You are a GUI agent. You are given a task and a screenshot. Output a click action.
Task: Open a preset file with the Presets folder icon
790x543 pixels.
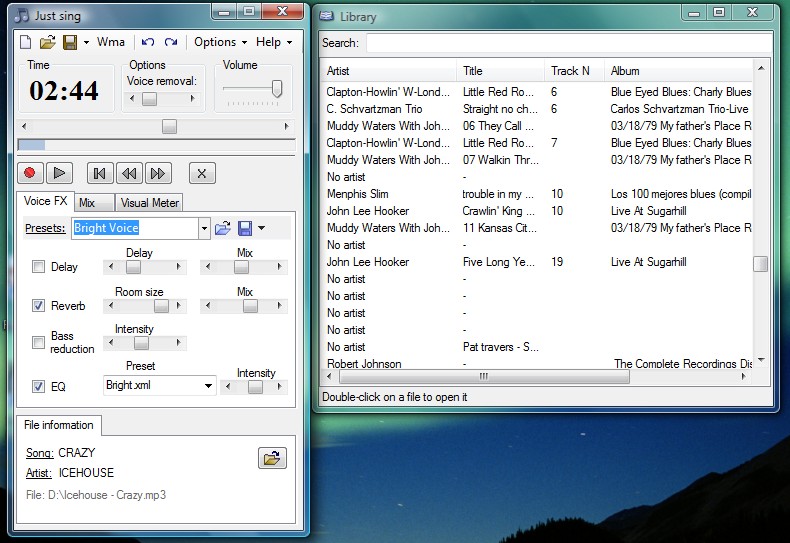click(x=223, y=228)
